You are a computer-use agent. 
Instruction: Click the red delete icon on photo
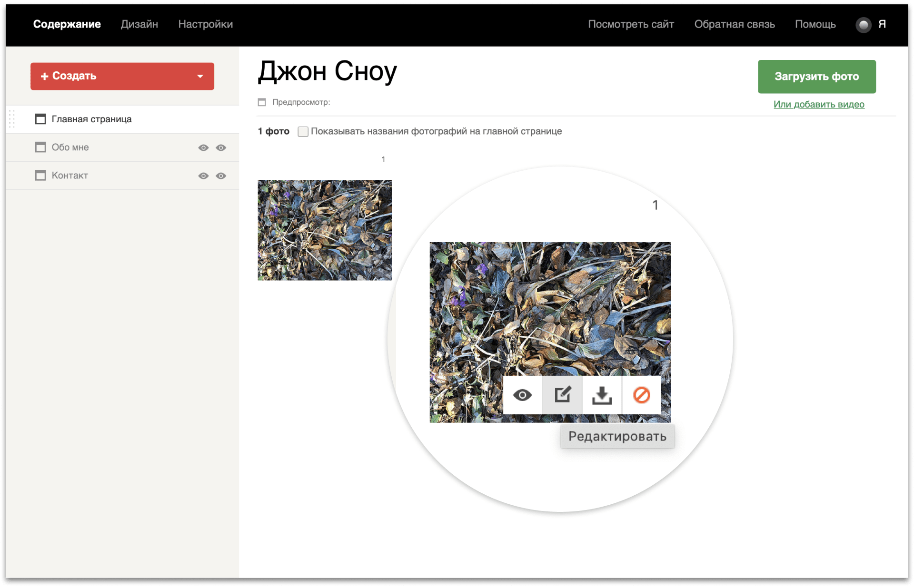[641, 395]
